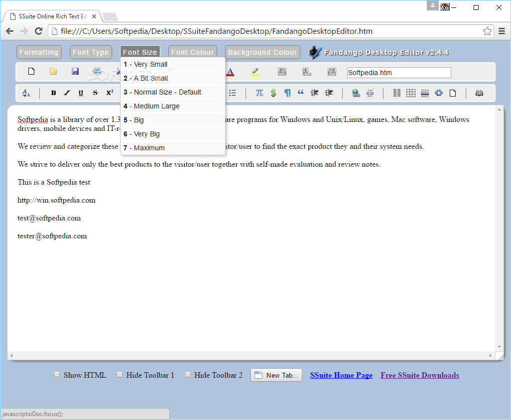Open the Chrome menu hamburger button
This screenshot has width=511, height=420.
pyautogui.click(x=502, y=31)
